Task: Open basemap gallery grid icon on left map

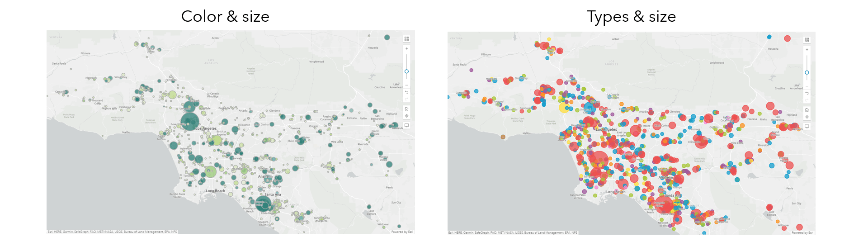Action: coord(406,39)
